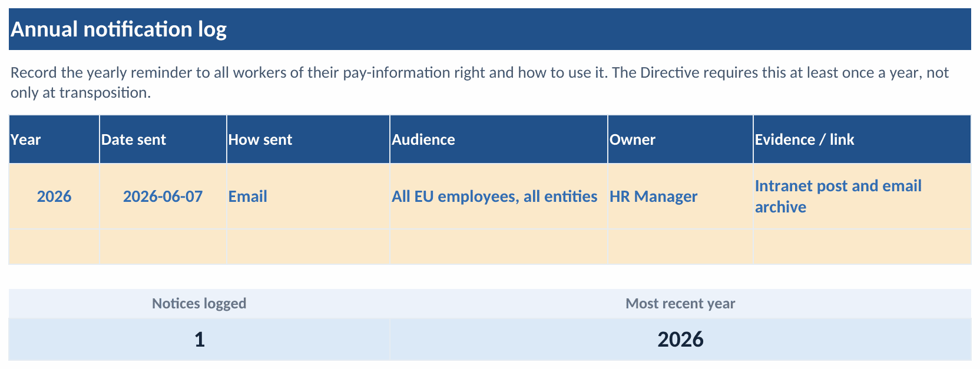The image size is (980, 369).
Task: Select the 'Evidence / link' column header
Action: tap(862, 139)
